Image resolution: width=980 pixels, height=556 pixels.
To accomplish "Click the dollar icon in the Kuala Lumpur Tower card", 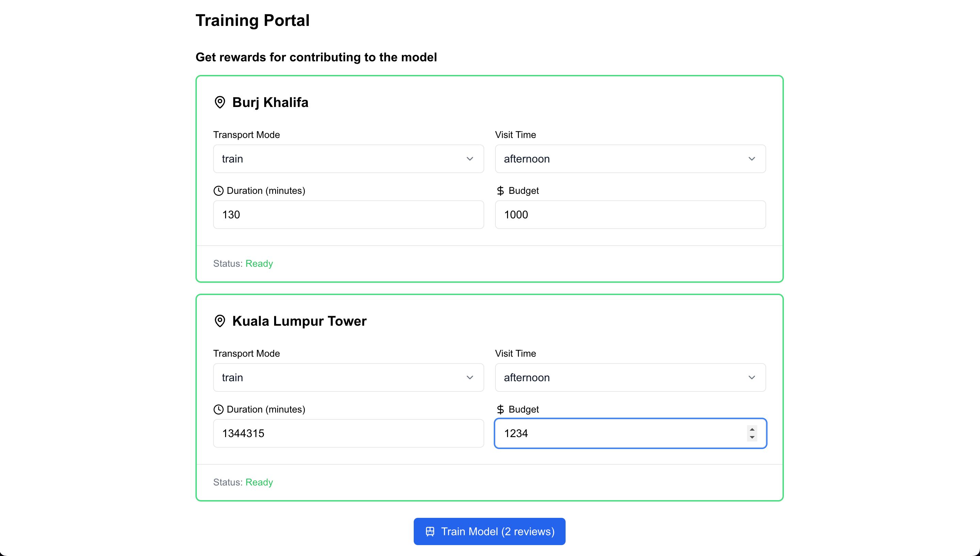I will click(x=500, y=410).
